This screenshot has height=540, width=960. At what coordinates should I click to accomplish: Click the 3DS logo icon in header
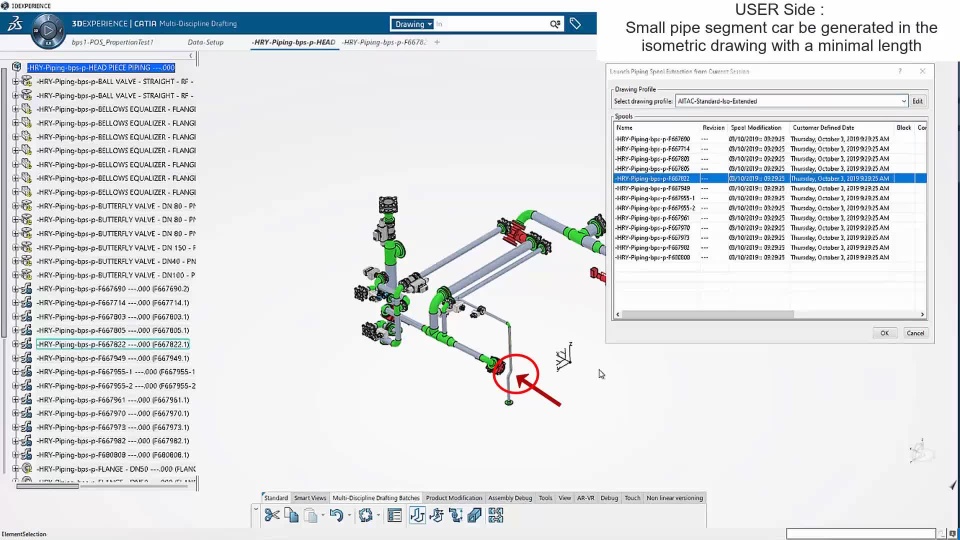(15, 24)
